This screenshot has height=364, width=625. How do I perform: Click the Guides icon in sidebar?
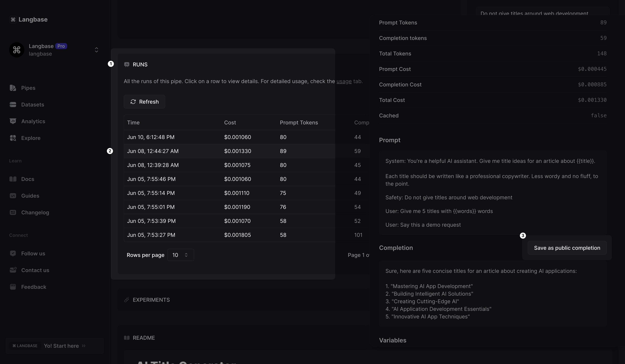13,196
